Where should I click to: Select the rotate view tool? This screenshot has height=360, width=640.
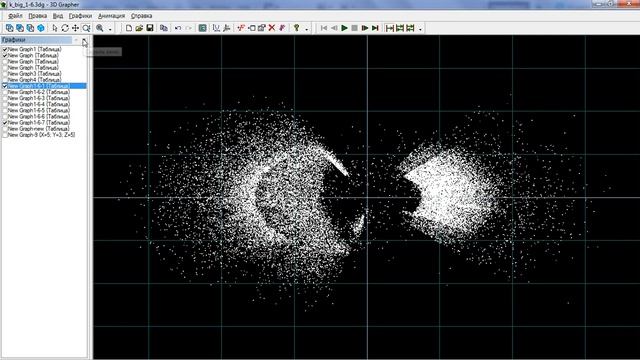tap(65, 28)
